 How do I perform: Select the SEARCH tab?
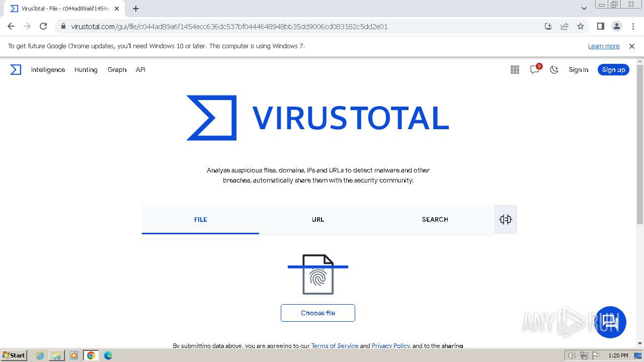tap(435, 219)
